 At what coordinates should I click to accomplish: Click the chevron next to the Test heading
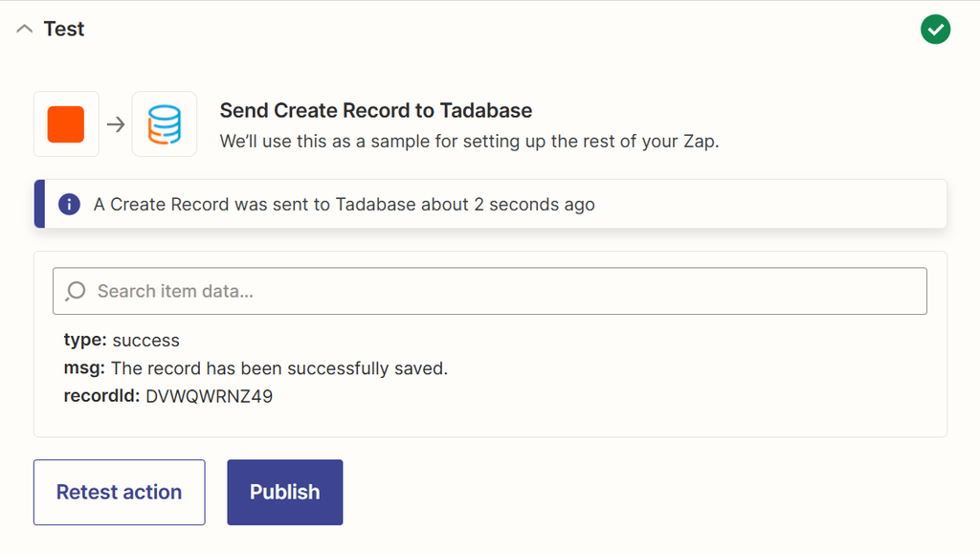pos(24,29)
